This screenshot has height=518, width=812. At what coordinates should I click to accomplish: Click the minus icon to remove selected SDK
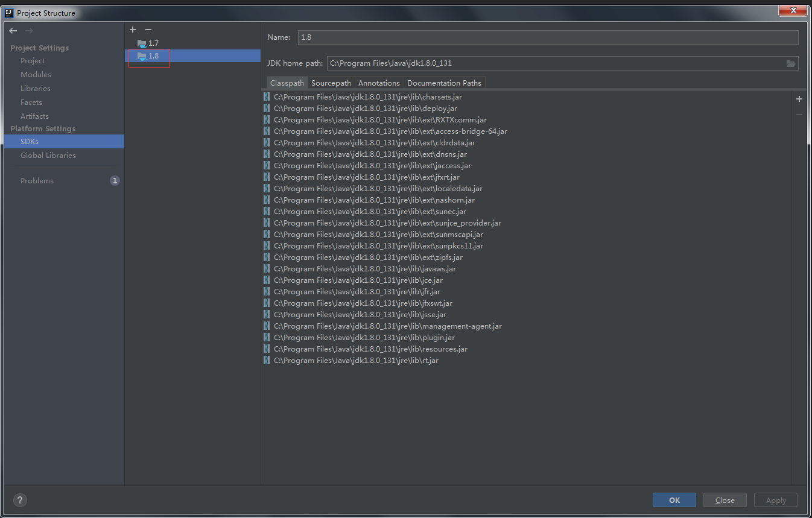click(x=148, y=30)
